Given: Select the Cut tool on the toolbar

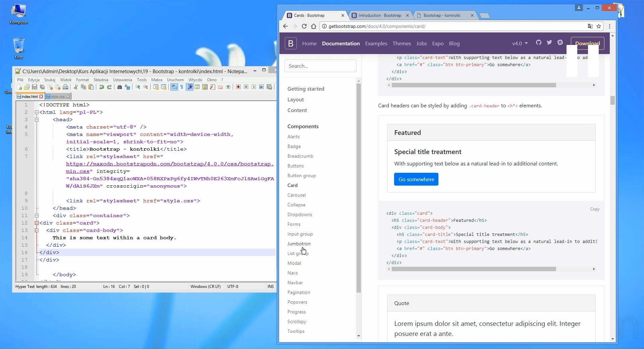Looking at the screenshot, I should click(x=76, y=87).
